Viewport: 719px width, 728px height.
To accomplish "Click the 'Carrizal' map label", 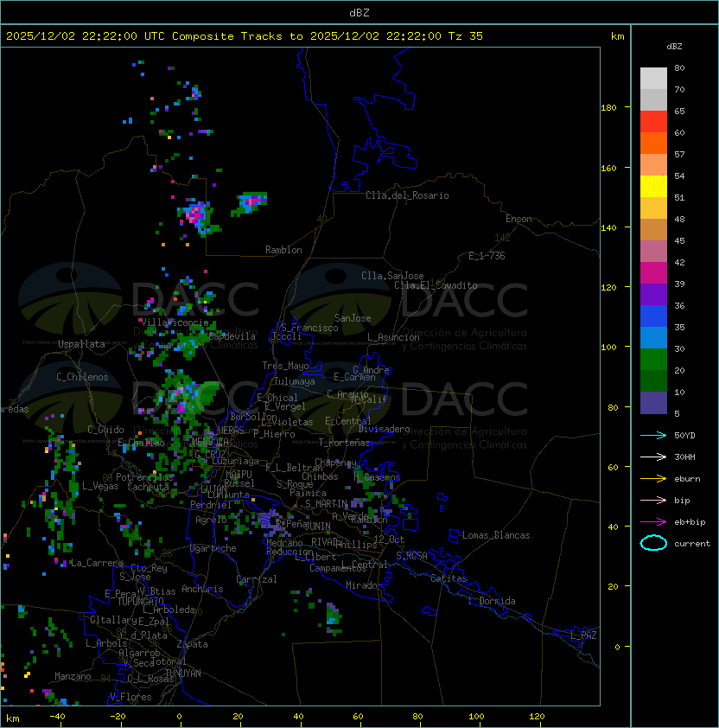I will pyautogui.click(x=256, y=579).
